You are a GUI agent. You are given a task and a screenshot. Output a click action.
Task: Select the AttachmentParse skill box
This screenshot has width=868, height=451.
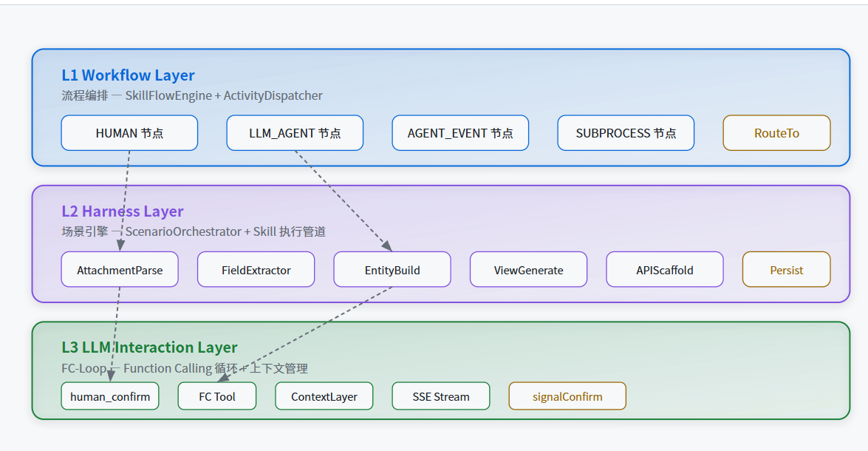pyautogui.click(x=120, y=270)
